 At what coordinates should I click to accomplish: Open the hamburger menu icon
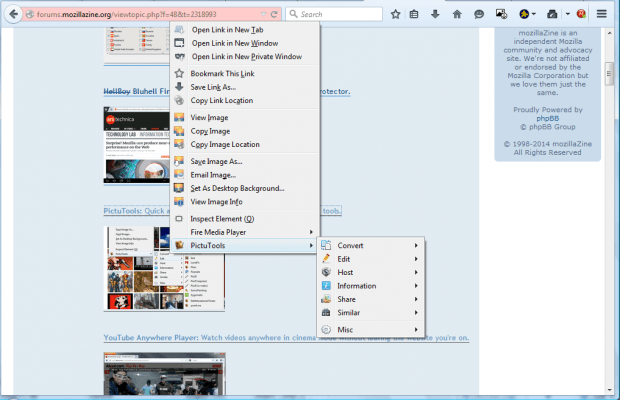[x=602, y=15]
